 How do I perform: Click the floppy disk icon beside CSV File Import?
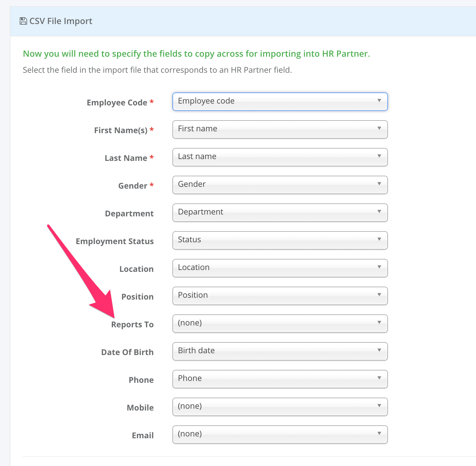[x=23, y=21]
